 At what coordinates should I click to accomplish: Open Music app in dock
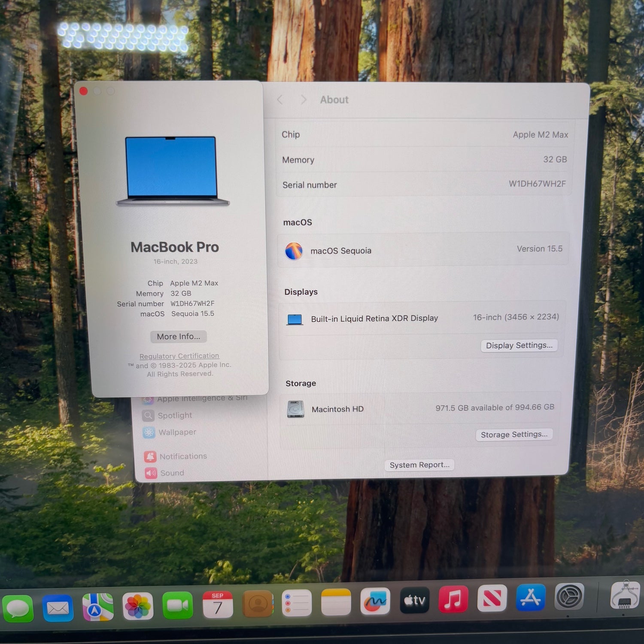point(453,599)
